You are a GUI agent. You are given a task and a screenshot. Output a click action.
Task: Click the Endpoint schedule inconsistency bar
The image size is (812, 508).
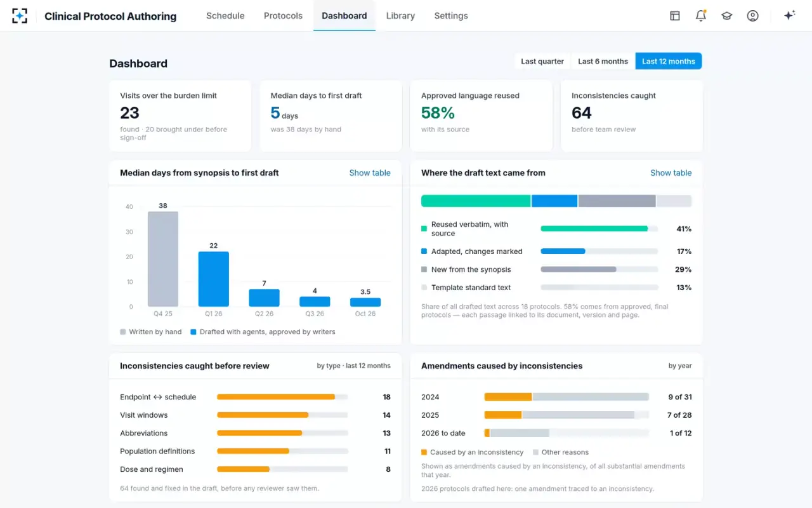(x=282, y=397)
